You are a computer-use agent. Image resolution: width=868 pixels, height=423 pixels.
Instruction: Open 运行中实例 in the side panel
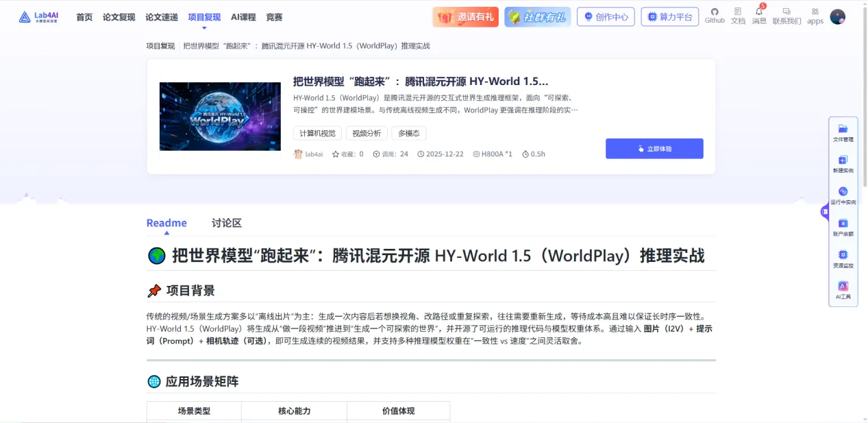point(843,195)
